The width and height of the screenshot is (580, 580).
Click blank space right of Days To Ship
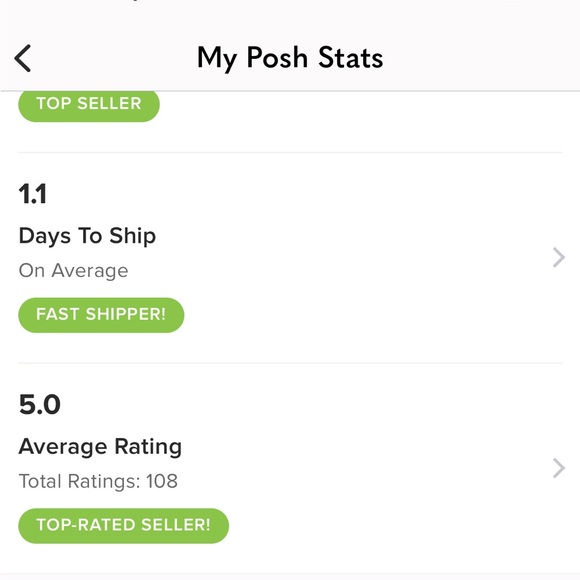(x=351, y=236)
